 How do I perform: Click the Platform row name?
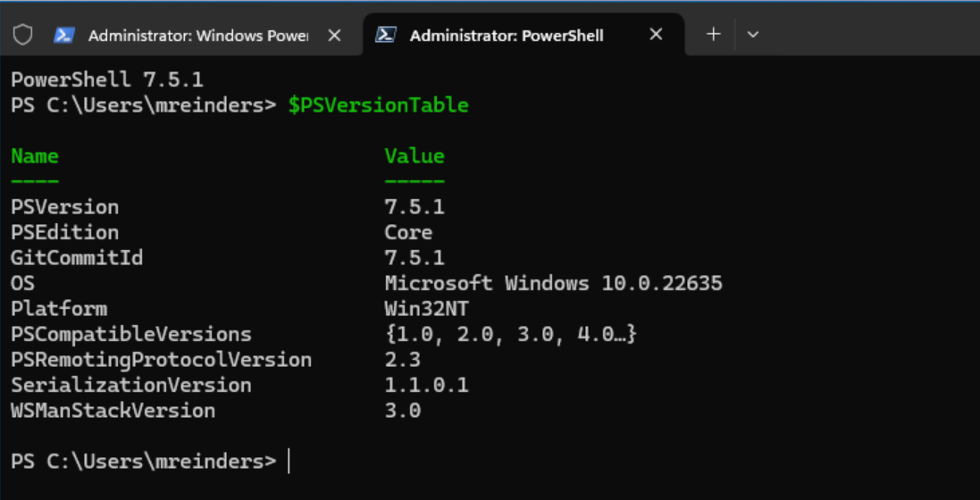pos(59,309)
